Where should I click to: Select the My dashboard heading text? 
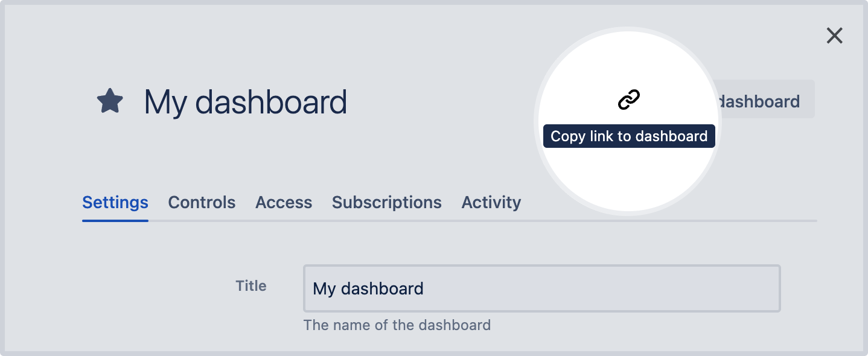[x=244, y=101]
